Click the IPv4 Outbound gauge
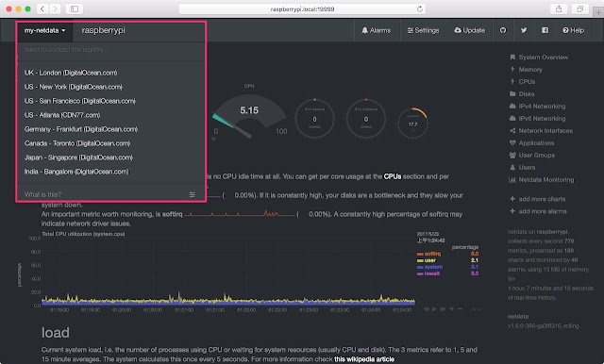The width and height of the screenshot is (604, 364). click(x=366, y=119)
